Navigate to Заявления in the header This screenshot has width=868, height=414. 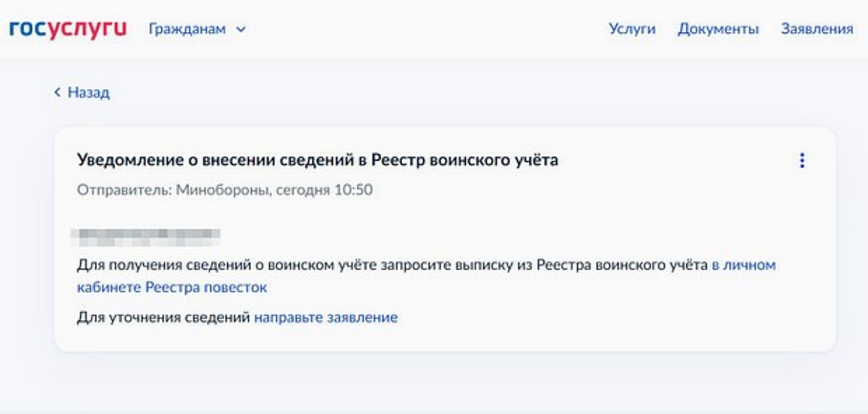817,30
